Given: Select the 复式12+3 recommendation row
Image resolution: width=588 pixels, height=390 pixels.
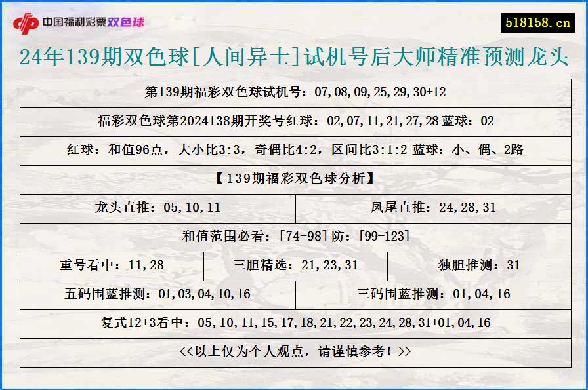Looking at the screenshot, I should (294, 323).
